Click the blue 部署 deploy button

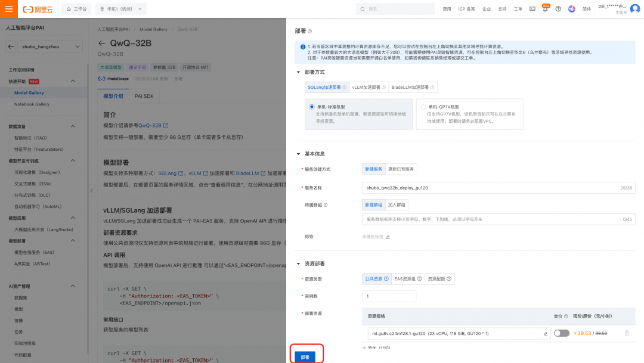point(305,357)
